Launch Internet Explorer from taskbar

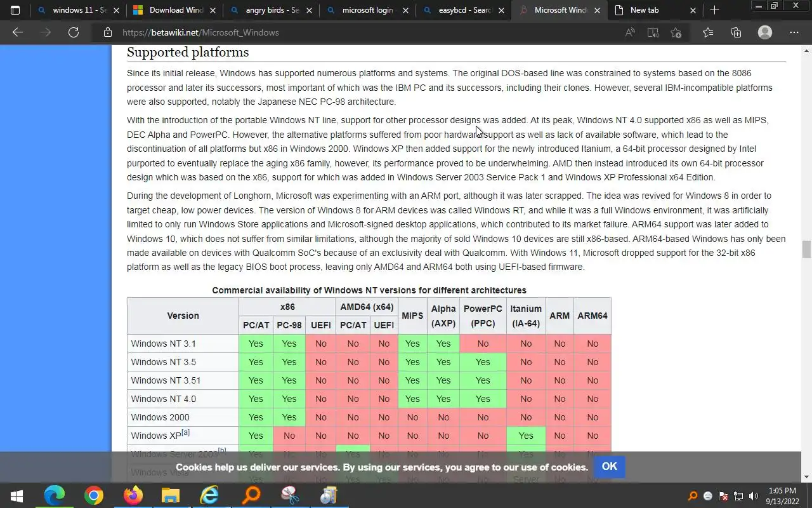(x=209, y=495)
